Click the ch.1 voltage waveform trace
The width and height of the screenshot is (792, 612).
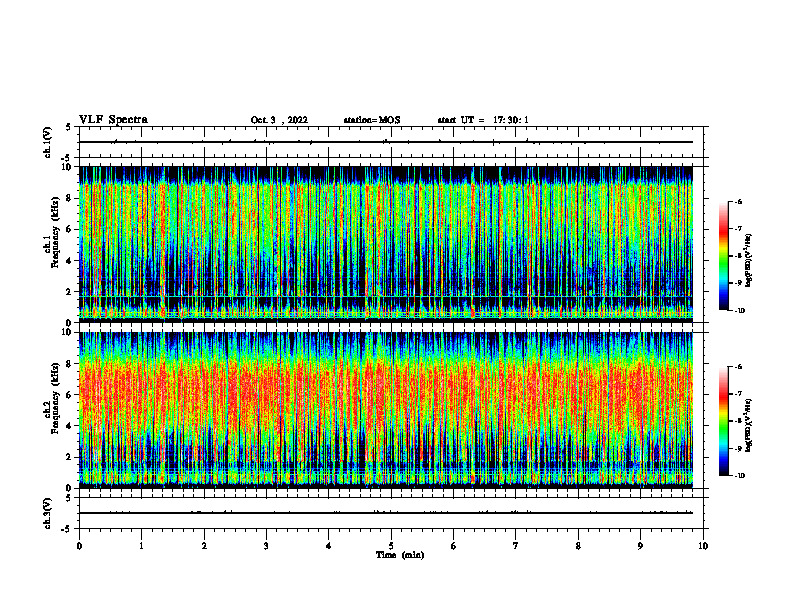tap(386, 142)
